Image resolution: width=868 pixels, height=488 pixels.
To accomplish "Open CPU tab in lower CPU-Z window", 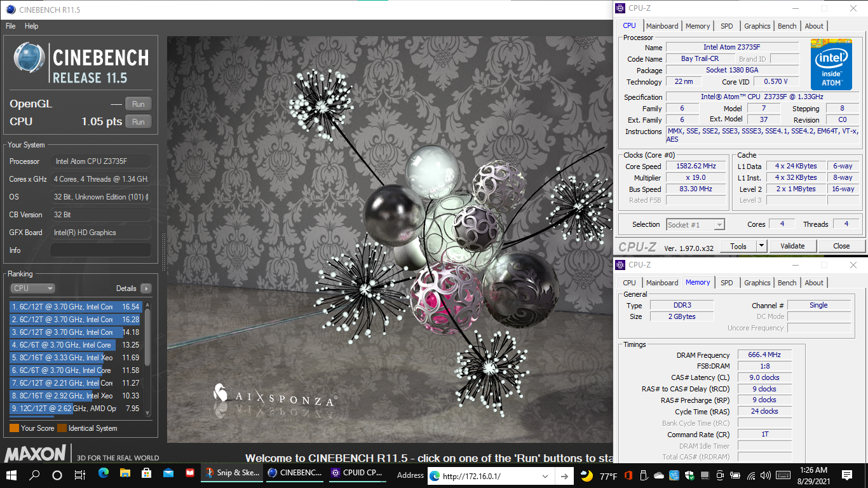I will 629,283.
